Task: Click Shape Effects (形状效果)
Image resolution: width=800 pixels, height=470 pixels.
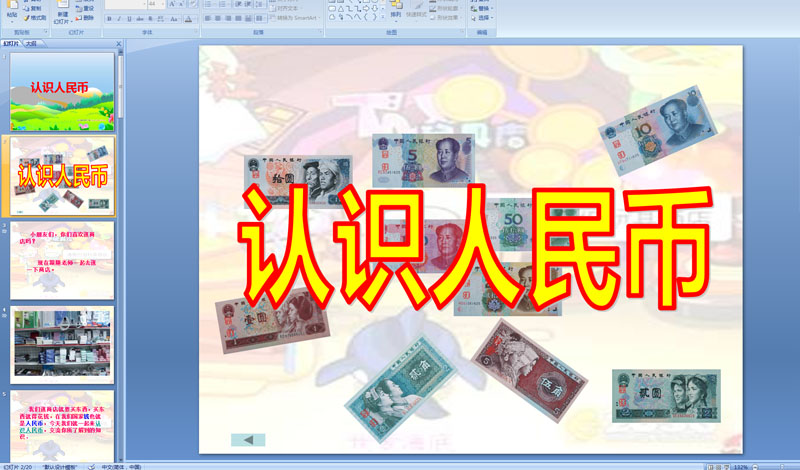Action: pos(444,17)
